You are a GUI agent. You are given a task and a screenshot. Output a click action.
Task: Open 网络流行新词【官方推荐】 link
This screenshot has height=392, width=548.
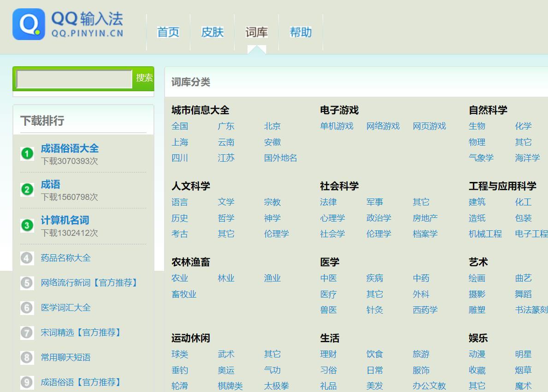[x=90, y=283]
